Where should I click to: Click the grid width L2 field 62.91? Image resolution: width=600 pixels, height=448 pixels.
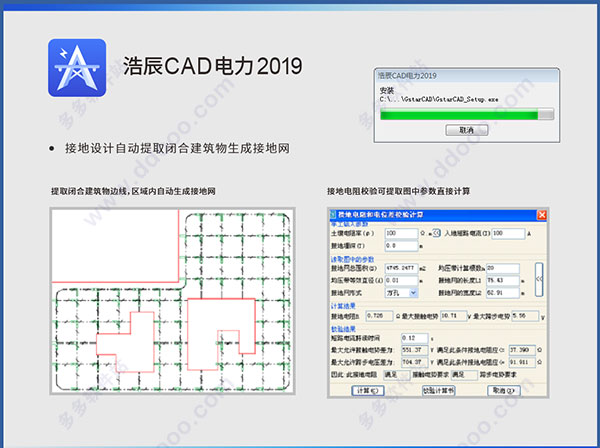503,293
